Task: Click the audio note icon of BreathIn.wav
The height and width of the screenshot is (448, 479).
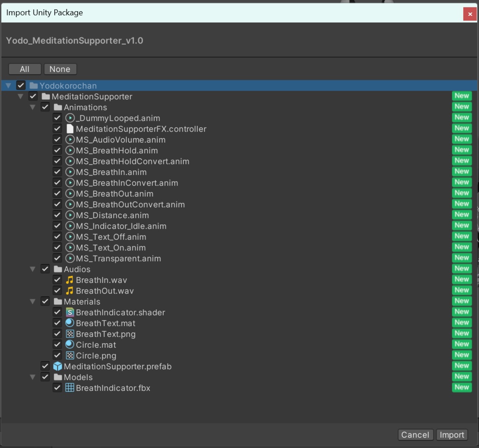Action: coord(70,280)
